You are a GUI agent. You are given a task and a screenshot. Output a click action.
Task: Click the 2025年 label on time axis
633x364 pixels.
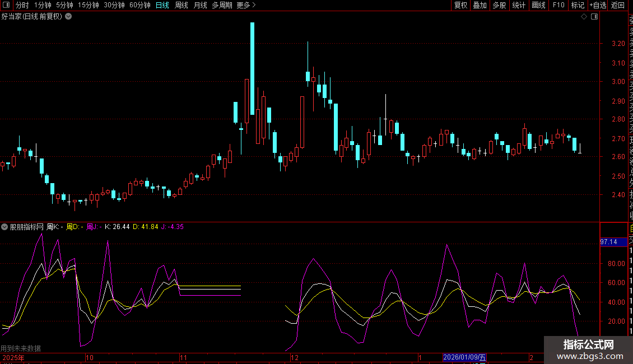point(13,357)
